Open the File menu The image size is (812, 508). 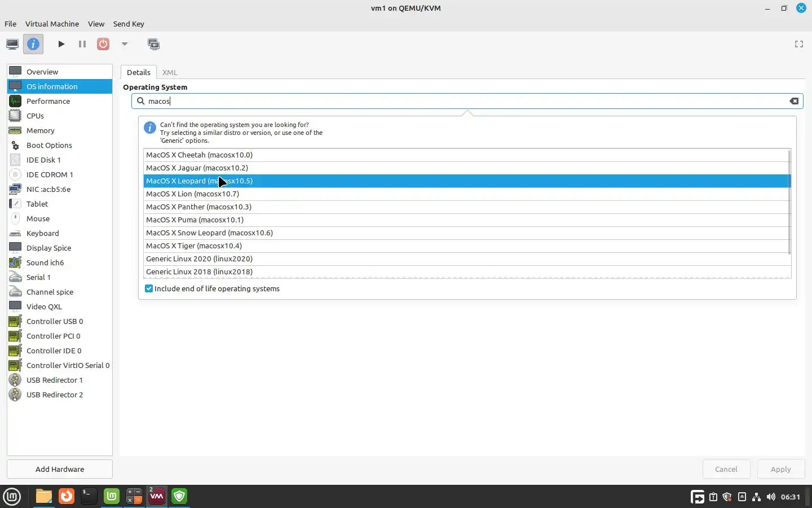[x=10, y=24]
